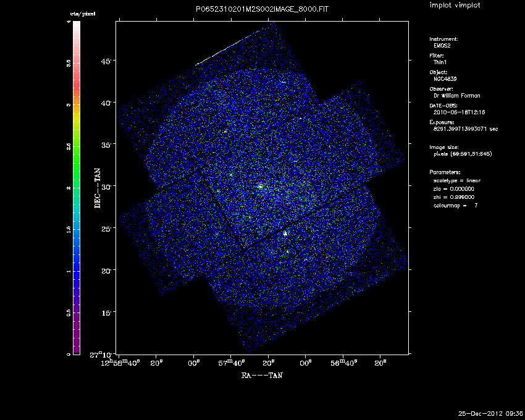
Task: Click the RA---TAN axis label
Action: (262, 376)
